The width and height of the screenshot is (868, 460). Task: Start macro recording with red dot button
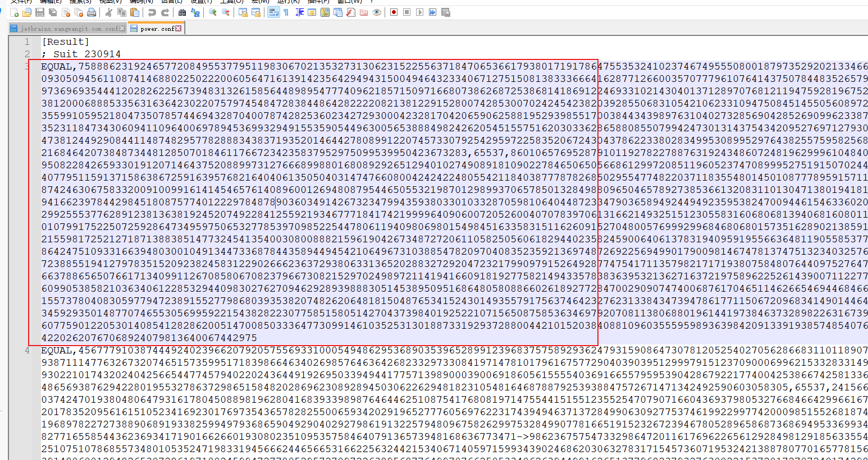[394, 12]
